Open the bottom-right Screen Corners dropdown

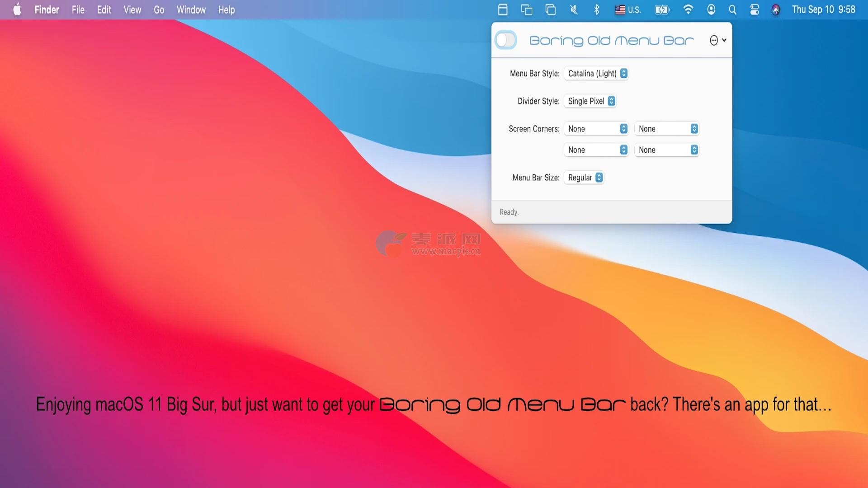667,150
